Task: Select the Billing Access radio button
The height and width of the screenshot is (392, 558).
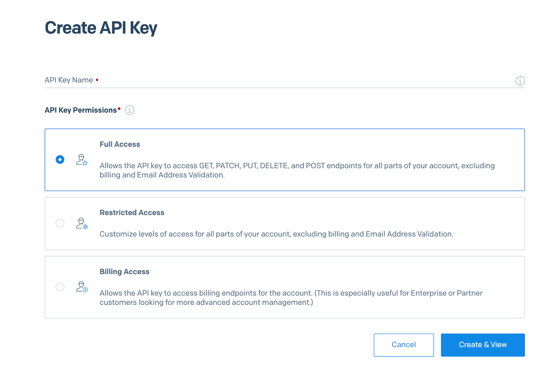Action: 60,287
